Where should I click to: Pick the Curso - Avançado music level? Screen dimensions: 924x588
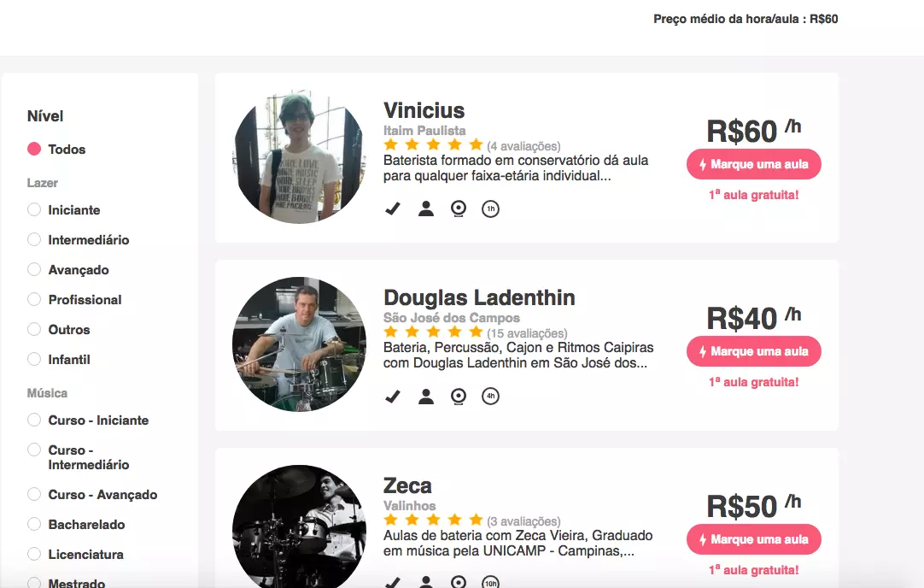[34, 495]
